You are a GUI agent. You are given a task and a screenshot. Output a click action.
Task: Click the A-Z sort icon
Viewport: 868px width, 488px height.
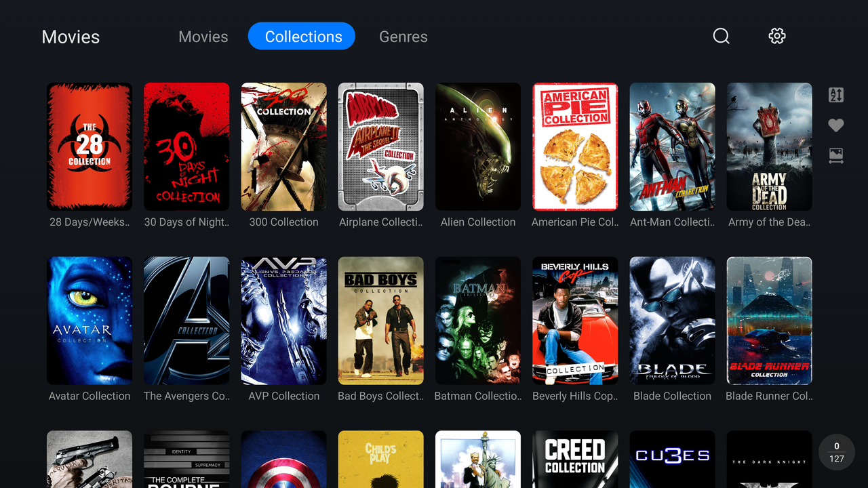point(836,95)
